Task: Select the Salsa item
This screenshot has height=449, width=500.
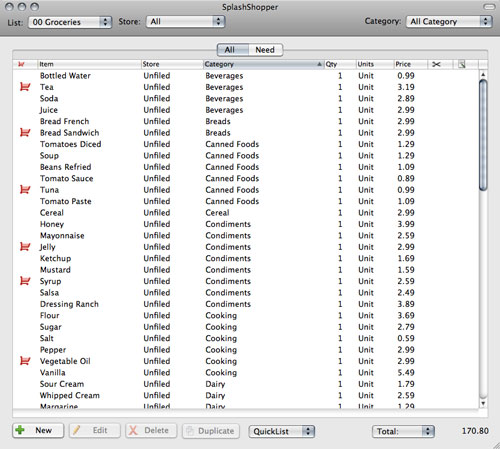Action: pyautogui.click(x=49, y=292)
